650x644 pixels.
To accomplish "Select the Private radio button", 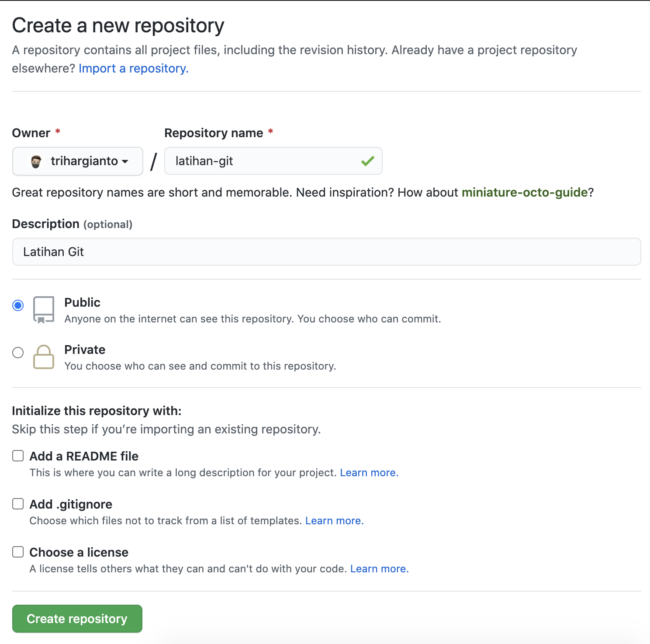I will point(18,353).
